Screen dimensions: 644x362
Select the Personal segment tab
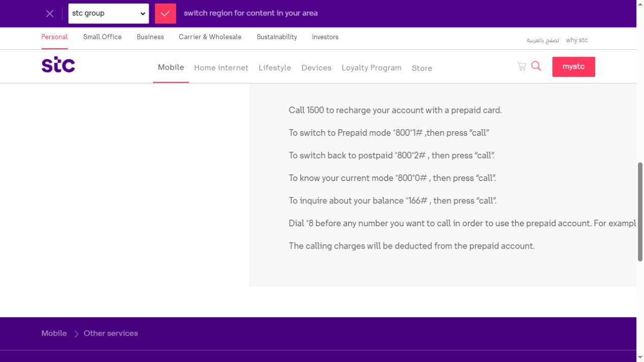coord(54,37)
